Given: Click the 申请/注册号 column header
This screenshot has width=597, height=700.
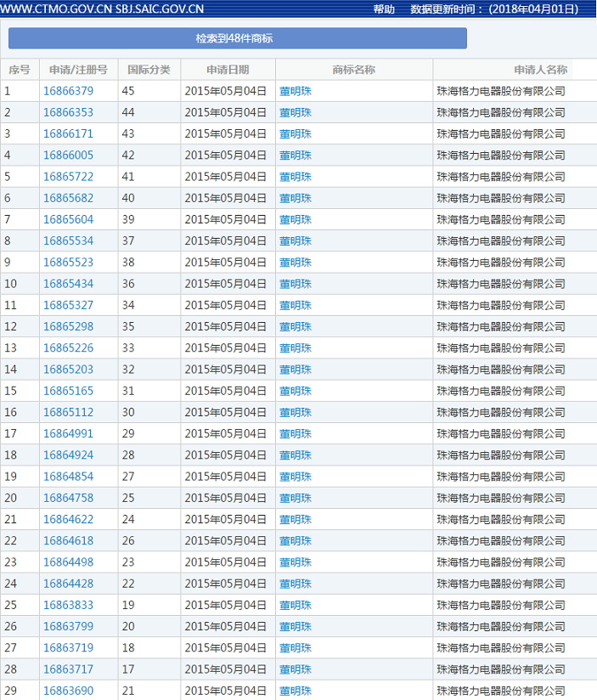Looking at the screenshot, I should pos(78,70).
